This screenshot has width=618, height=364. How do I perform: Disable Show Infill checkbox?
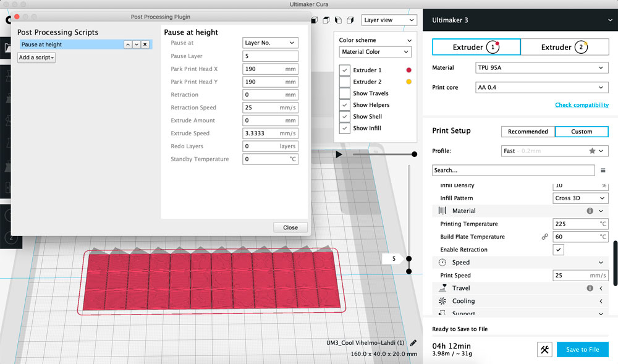click(x=344, y=129)
